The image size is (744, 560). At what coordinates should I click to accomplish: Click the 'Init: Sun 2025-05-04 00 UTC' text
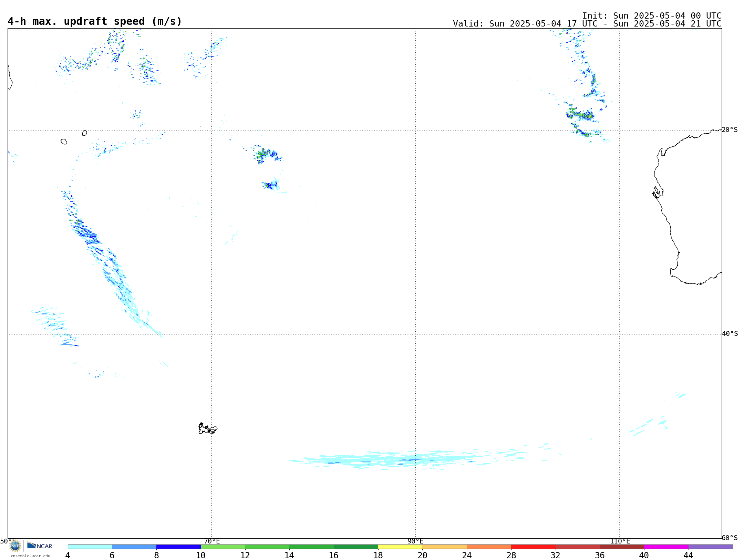[652, 16]
